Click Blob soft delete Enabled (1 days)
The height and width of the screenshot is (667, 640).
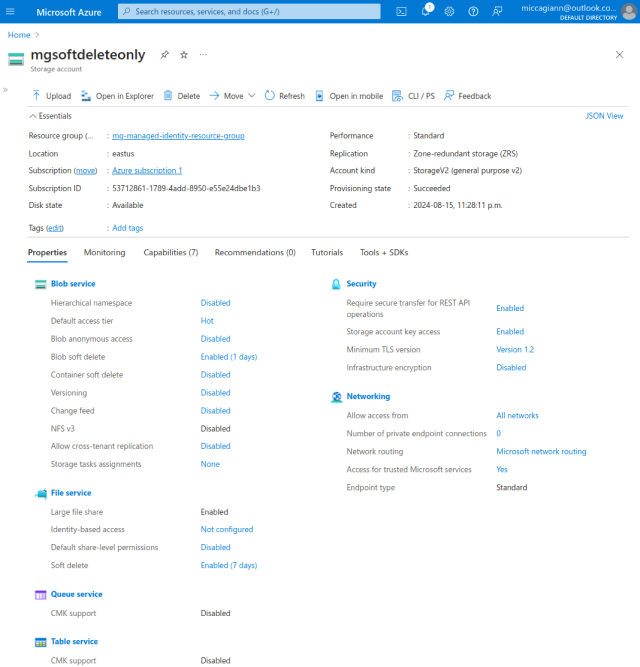229,357
